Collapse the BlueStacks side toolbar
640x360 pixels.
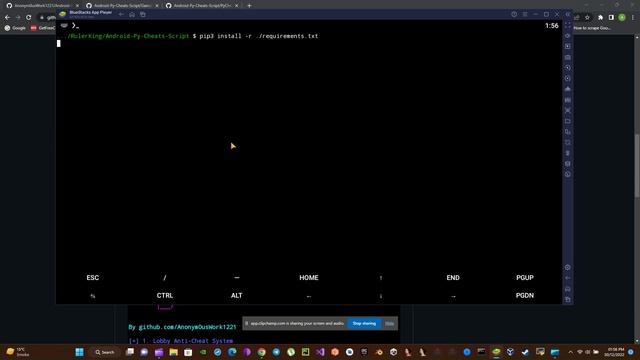[568, 14]
